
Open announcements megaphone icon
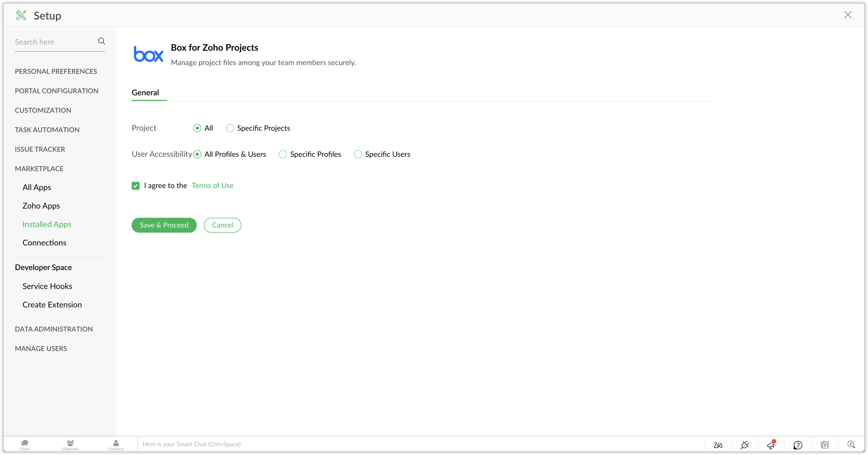click(x=771, y=445)
